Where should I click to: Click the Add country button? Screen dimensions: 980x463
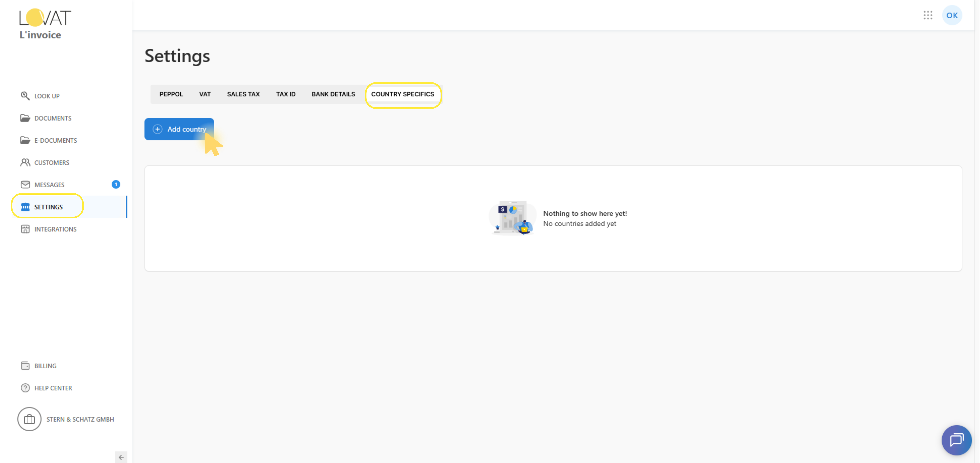179,129
